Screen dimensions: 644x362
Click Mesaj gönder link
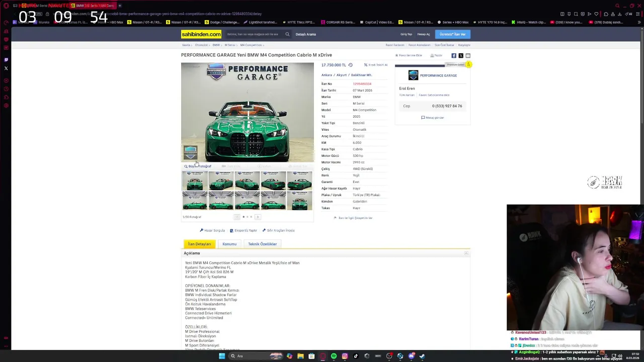pos(433,118)
